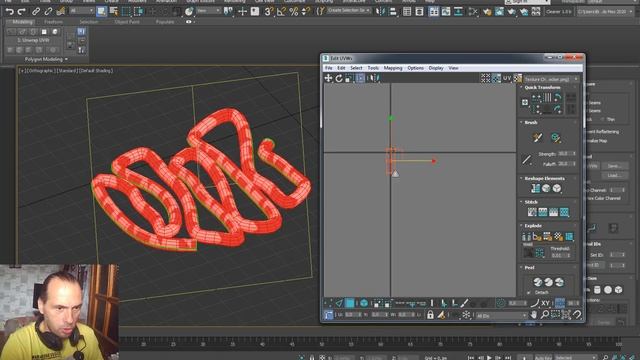This screenshot has width=640, height=360.
Task: Click Relax brush icon in Brush rollout
Action: (x=556, y=138)
